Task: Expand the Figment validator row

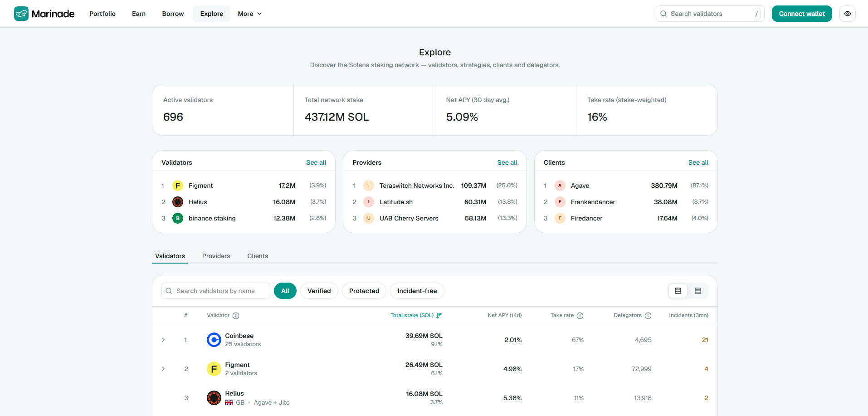Action: pyautogui.click(x=163, y=369)
